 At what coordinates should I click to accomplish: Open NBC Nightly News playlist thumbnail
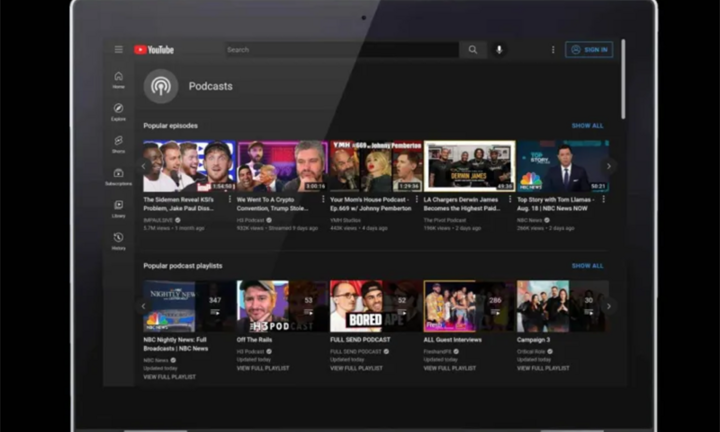[x=189, y=306]
